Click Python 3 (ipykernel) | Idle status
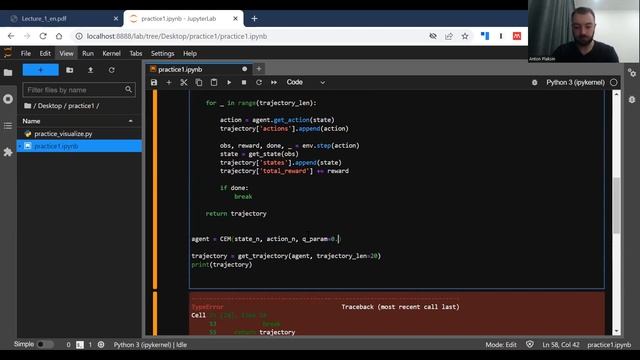 tap(150, 345)
